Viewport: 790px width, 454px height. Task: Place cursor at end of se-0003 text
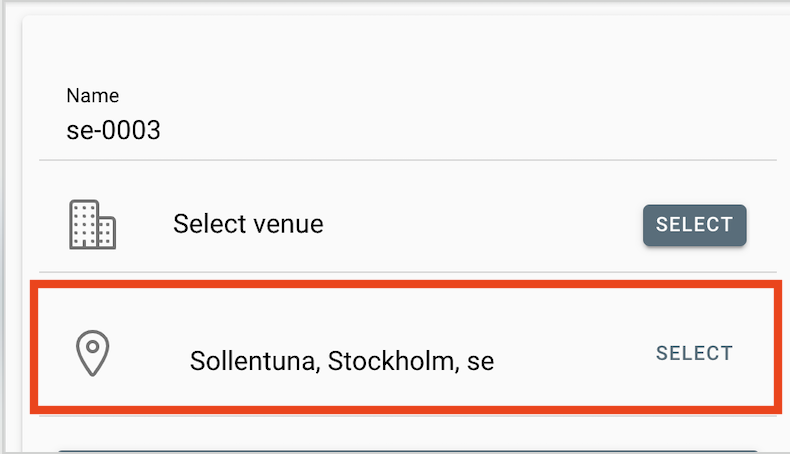pyautogui.click(x=161, y=131)
